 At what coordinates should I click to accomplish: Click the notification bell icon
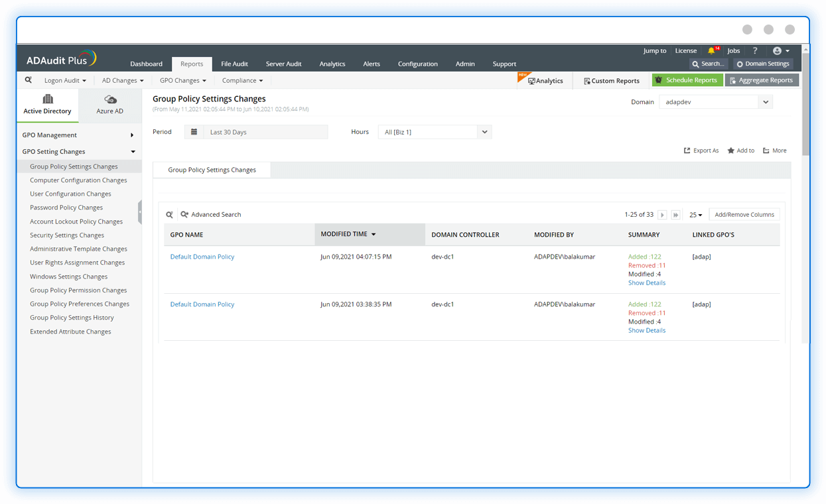point(711,50)
